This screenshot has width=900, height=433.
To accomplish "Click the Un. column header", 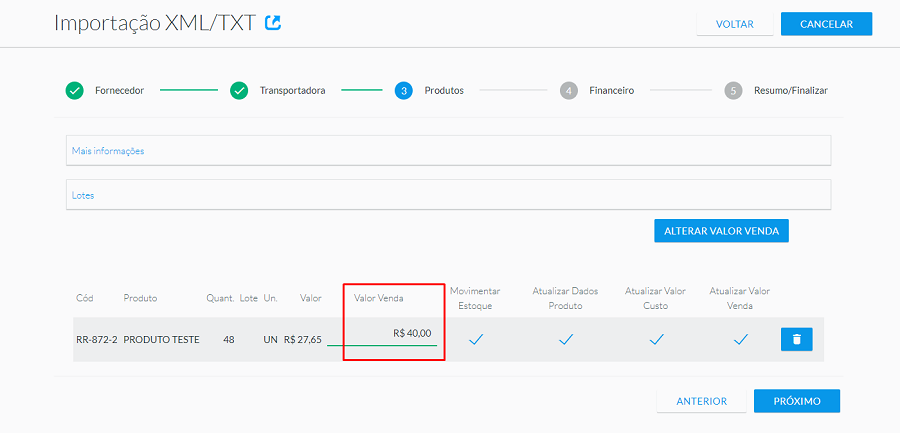I will tap(270, 298).
